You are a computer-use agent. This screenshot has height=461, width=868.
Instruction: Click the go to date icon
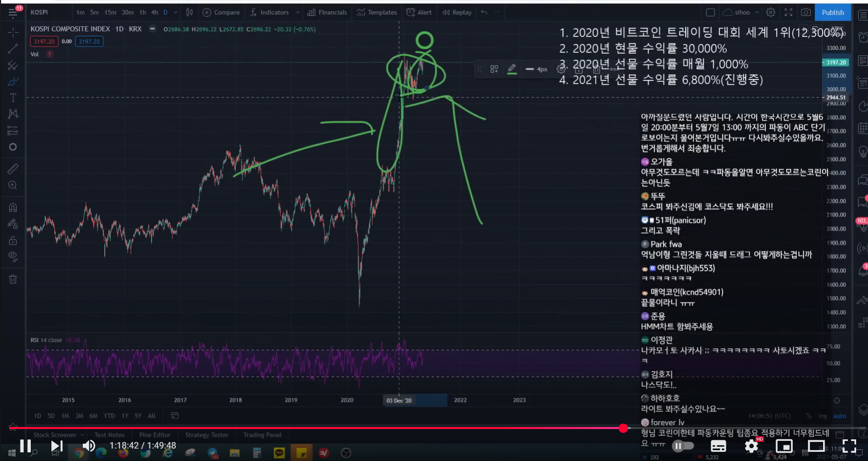click(175, 416)
